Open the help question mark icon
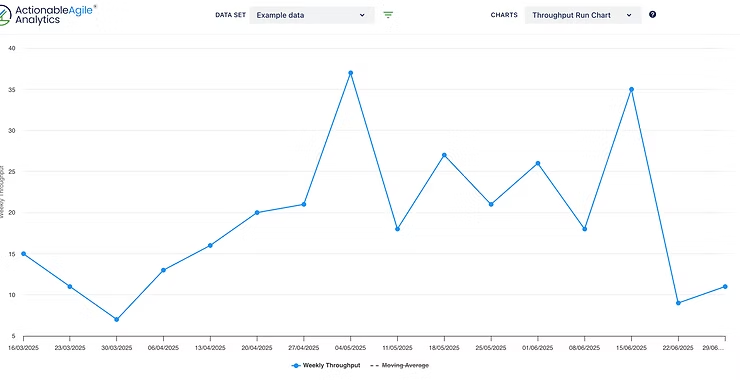The width and height of the screenshot is (740, 380). pyautogui.click(x=652, y=15)
